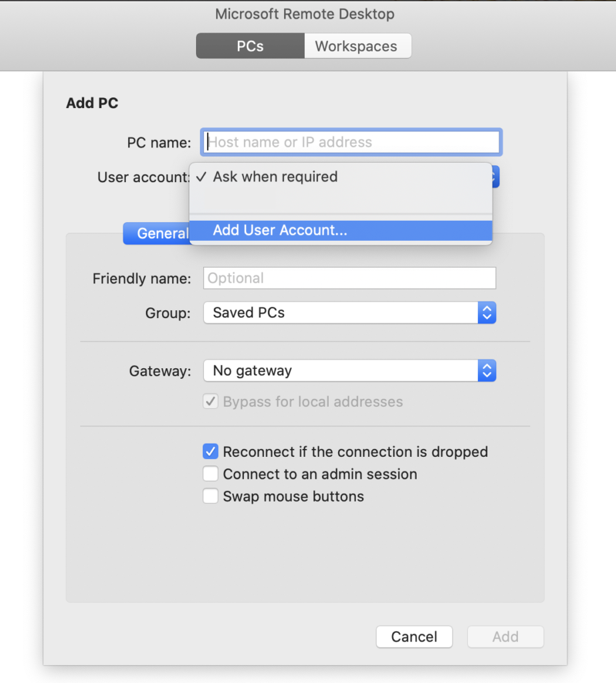This screenshot has width=616, height=683.
Task: Enable Connect to an admin session
Action: click(x=211, y=474)
